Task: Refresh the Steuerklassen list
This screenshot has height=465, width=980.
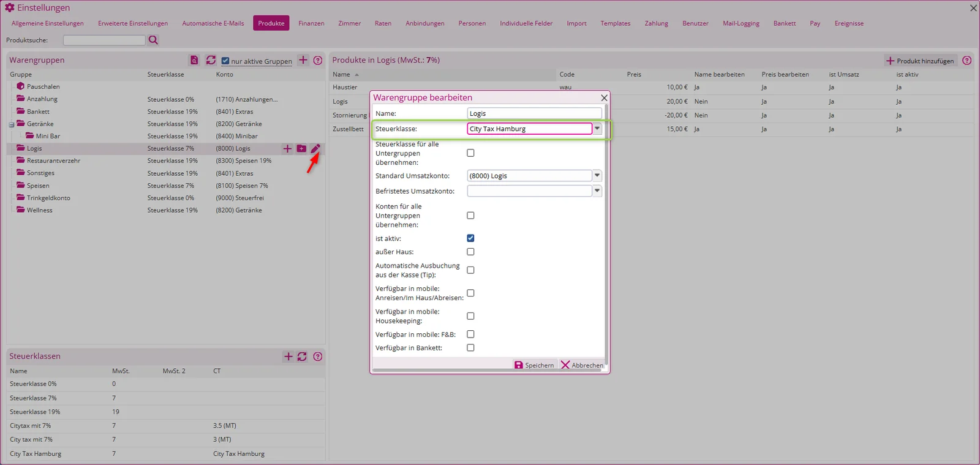Action: coord(302,357)
